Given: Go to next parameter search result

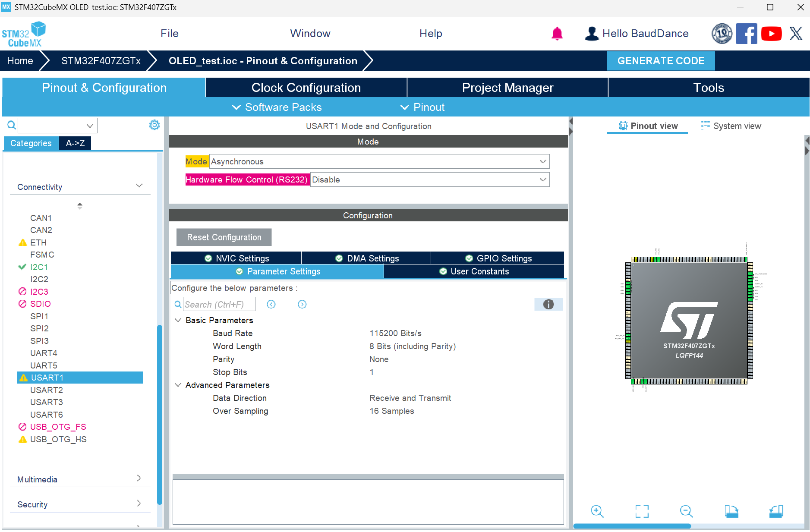Looking at the screenshot, I should [302, 305].
